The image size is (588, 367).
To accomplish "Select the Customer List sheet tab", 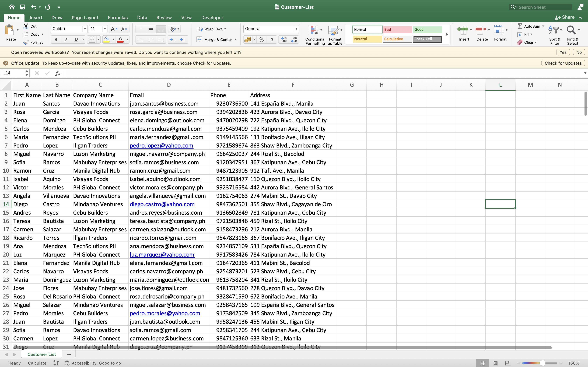I will tap(41, 354).
